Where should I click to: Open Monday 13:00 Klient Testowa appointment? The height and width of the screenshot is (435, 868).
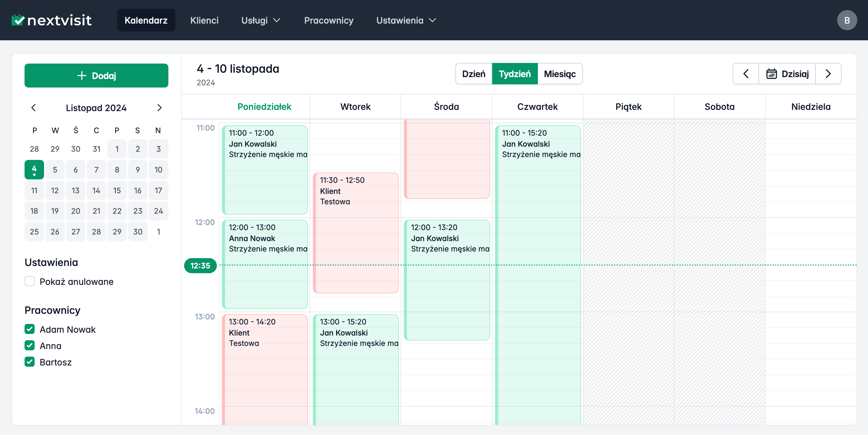coord(264,369)
